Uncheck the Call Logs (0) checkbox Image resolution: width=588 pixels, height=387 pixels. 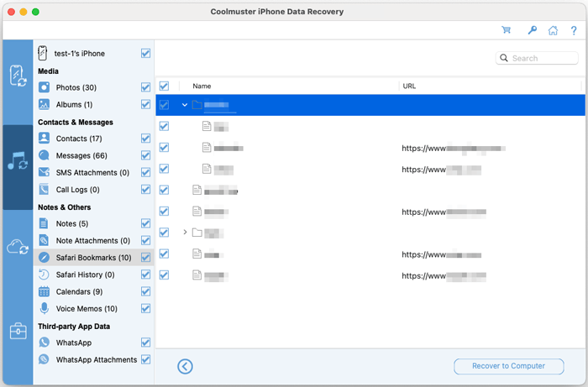pyautogui.click(x=145, y=189)
